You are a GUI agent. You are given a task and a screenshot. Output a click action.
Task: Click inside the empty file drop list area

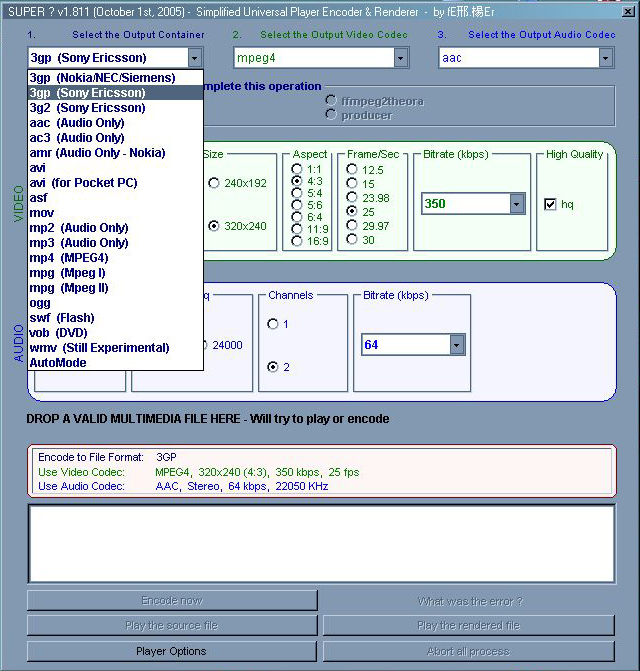[321, 543]
